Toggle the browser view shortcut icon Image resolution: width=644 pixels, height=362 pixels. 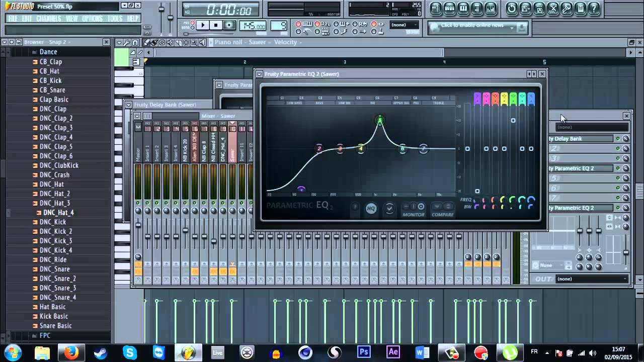[476, 8]
